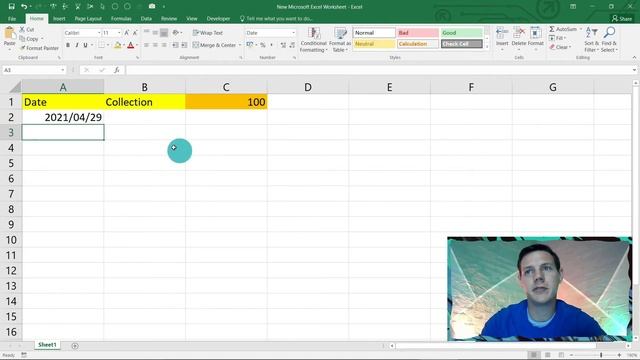
Task: Open the File tab
Action: click(x=12, y=19)
